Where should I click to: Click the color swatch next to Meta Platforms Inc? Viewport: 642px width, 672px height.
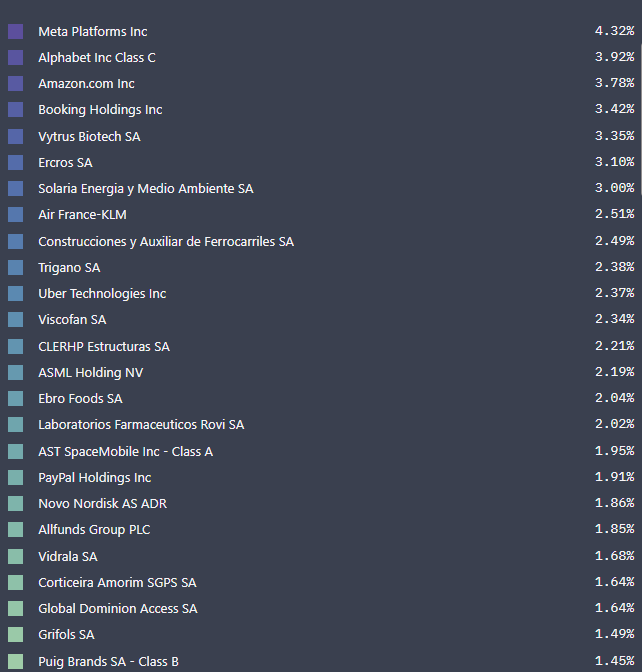[15, 32]
